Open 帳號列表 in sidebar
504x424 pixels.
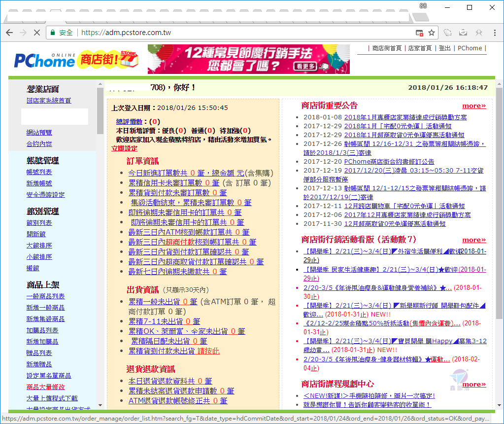pos(39,172)
